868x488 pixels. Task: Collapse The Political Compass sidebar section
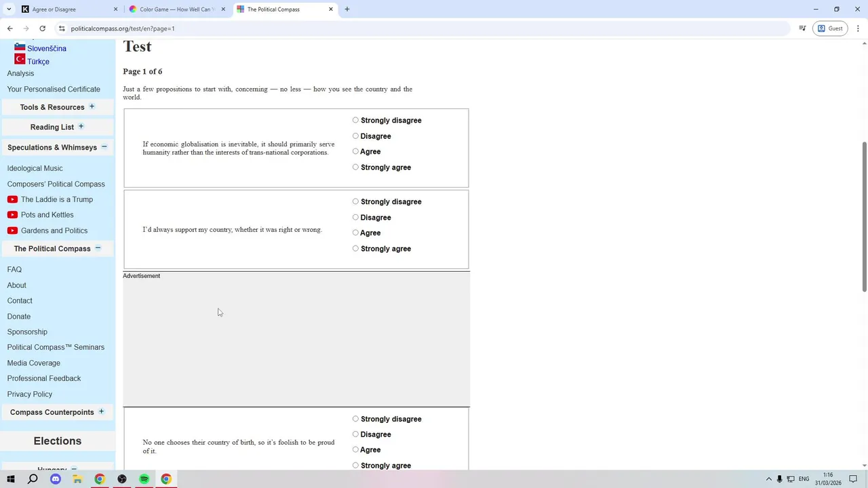[98, 248]
